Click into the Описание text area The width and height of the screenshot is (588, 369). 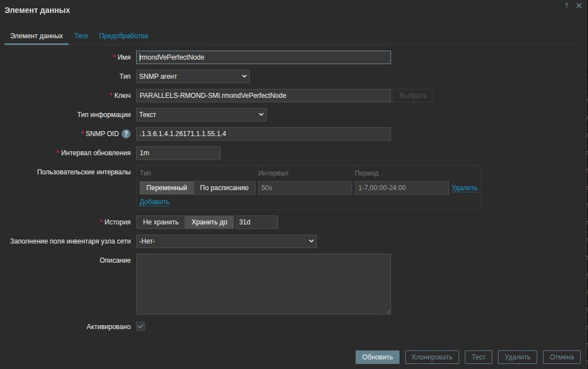(x=263, y=283)
